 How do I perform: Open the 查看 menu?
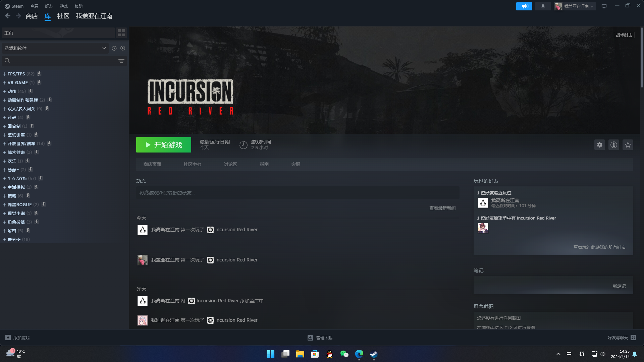34,6
